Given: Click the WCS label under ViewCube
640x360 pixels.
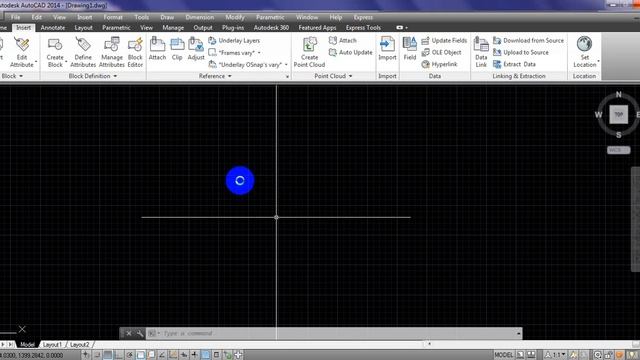Looking at the screenshot, I should 618,150.
